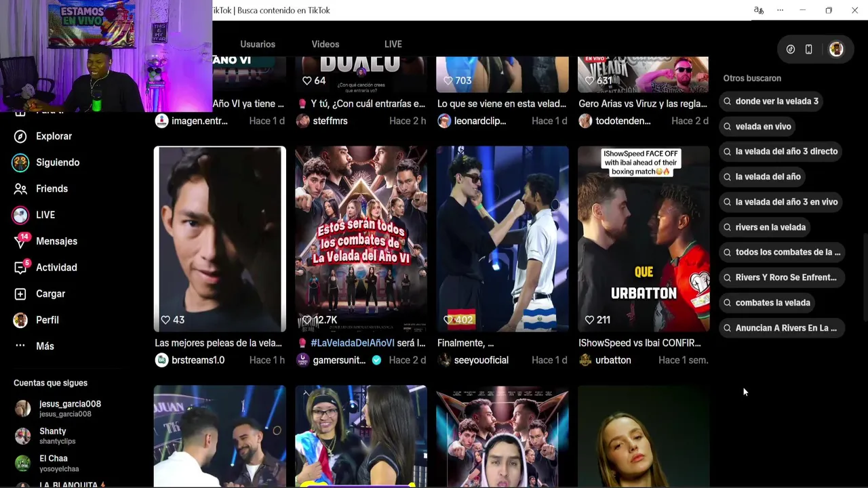The image size is (868, 488).
Task: Select suggestion 'la velada del año 3 directo'
Action: pos(782,152)
